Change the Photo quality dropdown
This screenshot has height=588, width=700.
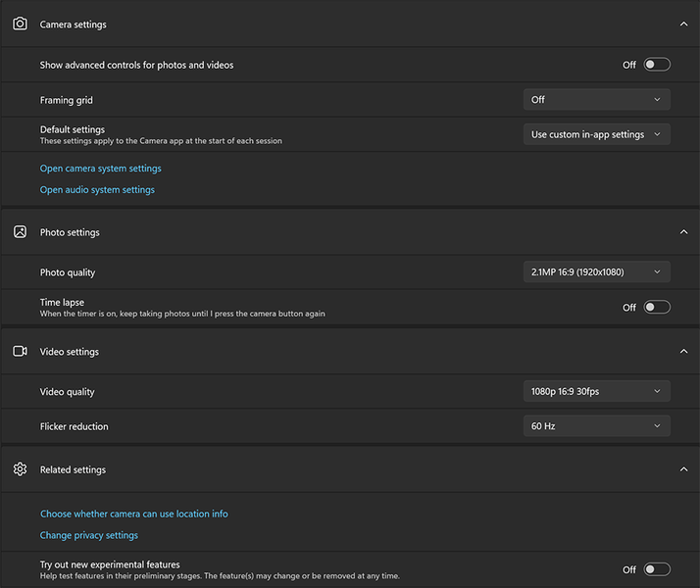tap(596, 271)
